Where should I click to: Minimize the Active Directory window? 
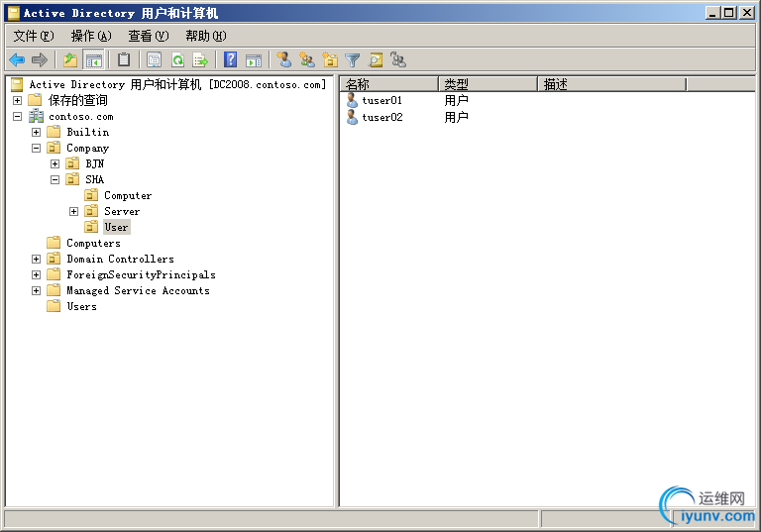click(x=712, y=13)
